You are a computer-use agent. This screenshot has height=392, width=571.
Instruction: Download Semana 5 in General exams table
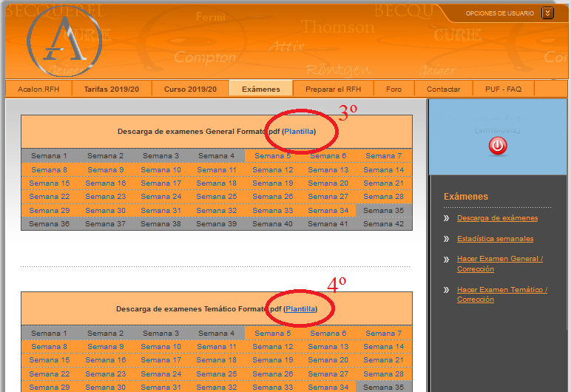(x=272, y=156)
